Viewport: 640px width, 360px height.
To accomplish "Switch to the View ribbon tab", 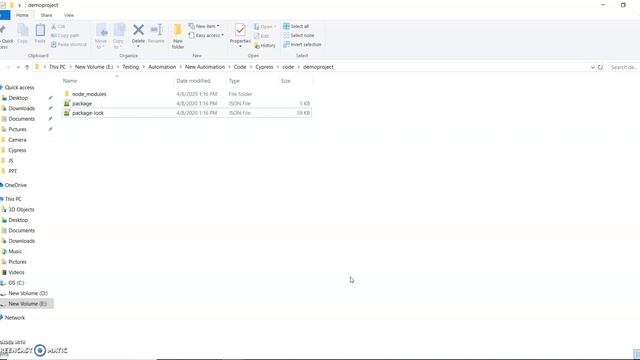I will [x=69, y=15].
